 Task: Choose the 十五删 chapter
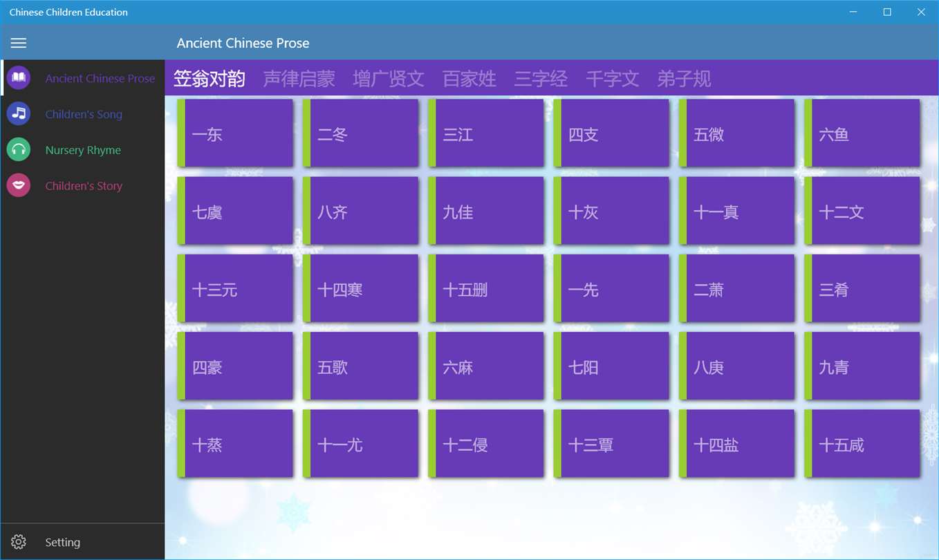coord(486,288)
